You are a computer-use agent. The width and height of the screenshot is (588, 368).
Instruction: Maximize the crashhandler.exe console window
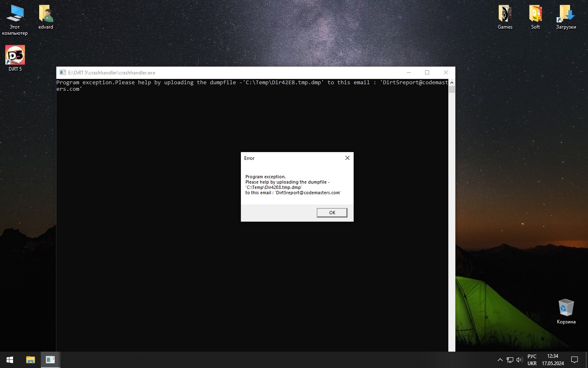[x=427, y=72]
